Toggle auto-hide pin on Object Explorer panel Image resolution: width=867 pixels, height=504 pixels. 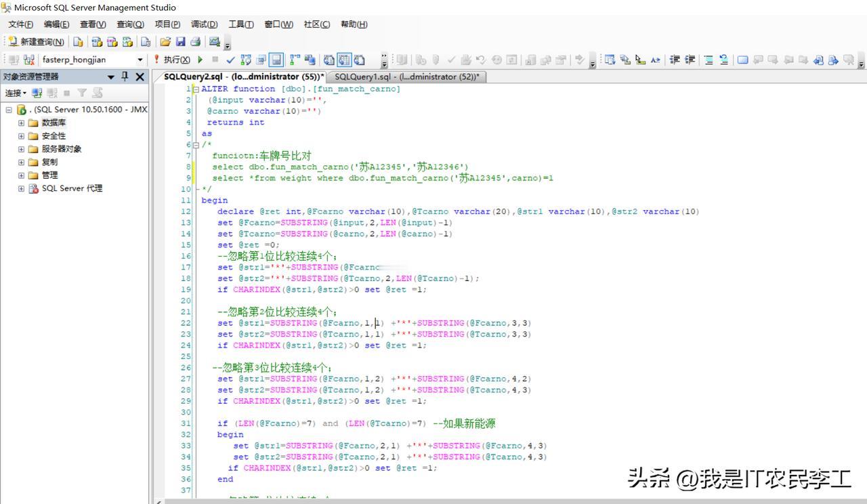125,77
